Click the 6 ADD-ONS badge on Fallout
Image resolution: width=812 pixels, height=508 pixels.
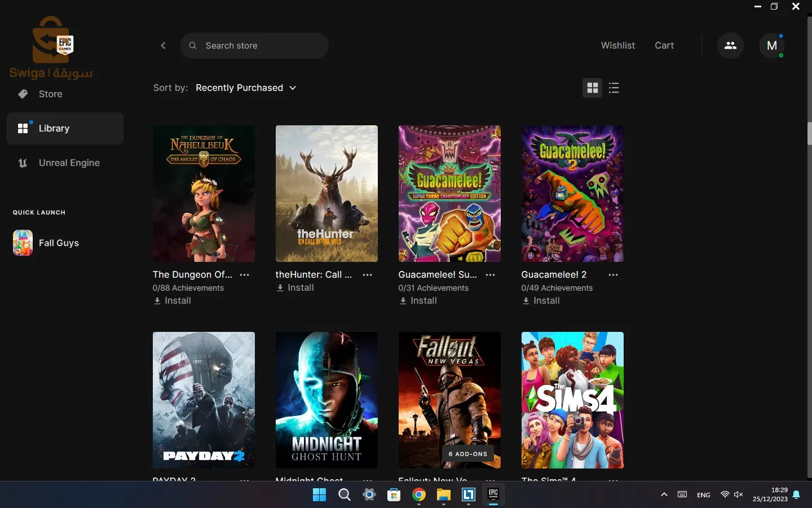click(x=468, y=454)
